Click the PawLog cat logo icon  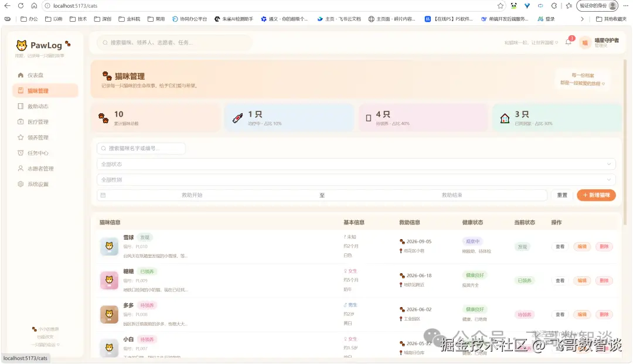click(22, 45)
